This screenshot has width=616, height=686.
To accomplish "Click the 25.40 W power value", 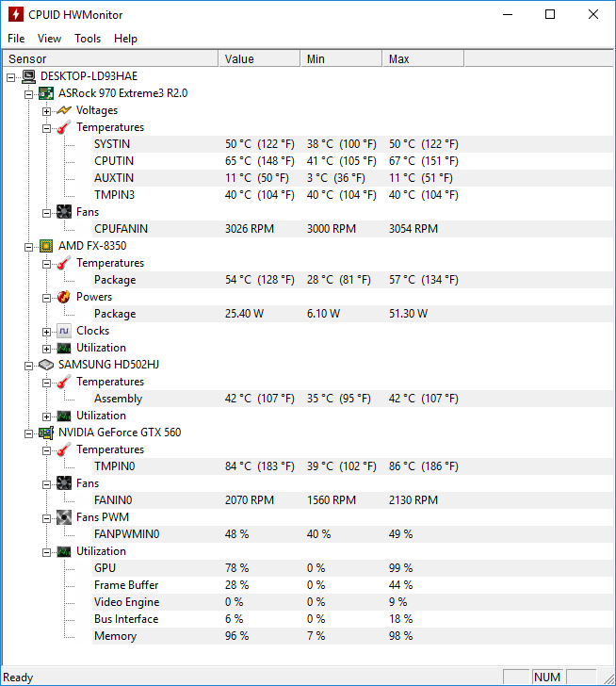I will pyautogui.click(x=244, y=314).
